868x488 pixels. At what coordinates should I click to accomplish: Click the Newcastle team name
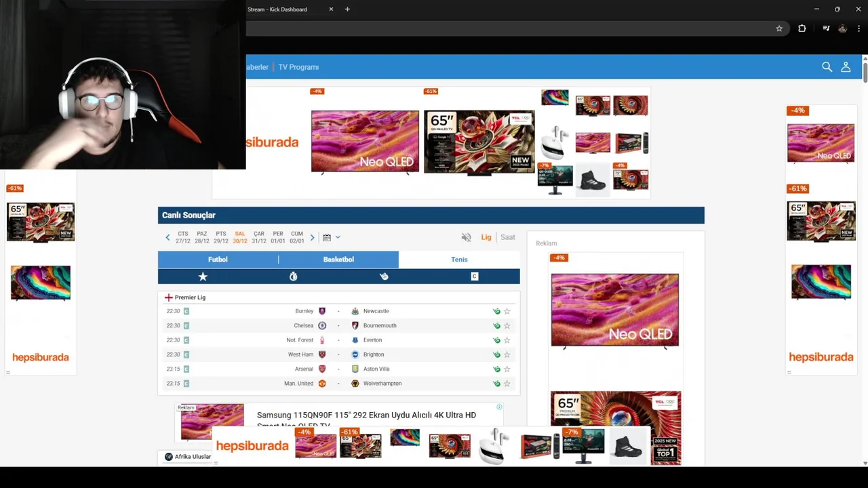pyautogui.click(x=376, y=311)
